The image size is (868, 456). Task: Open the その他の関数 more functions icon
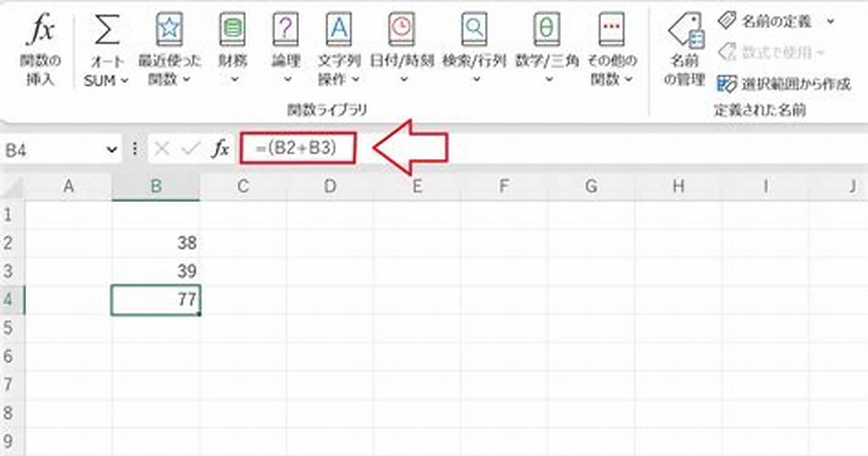(612, 29)
